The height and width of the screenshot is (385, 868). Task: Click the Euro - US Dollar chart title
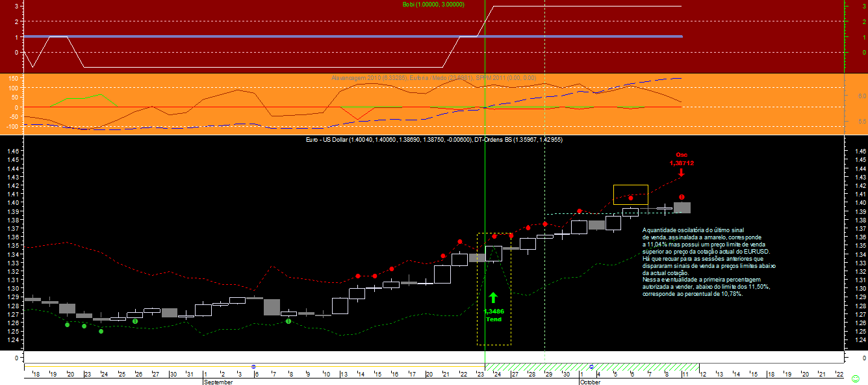point(434,139)
